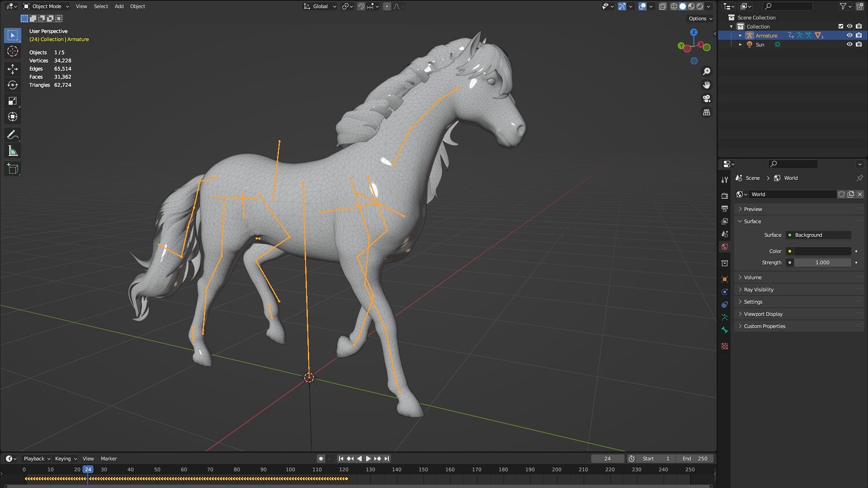Open the Collection properties tab
868x488 pixels.
point(724,263)
